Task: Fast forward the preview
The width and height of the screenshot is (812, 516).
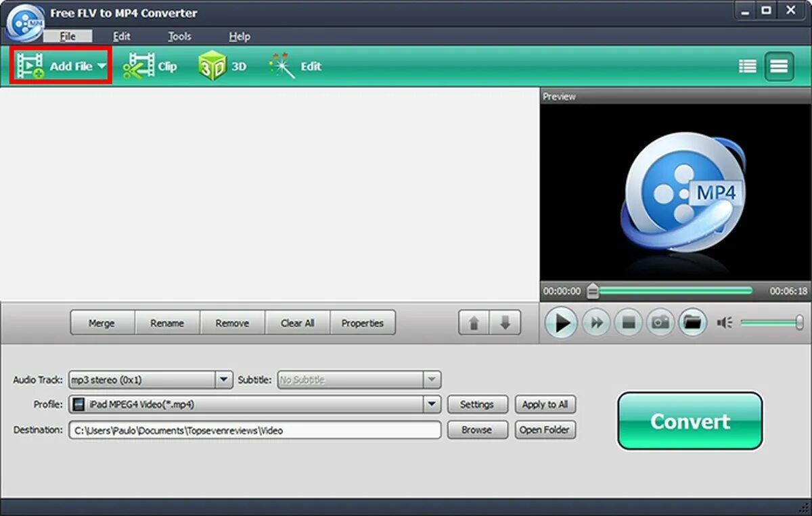Action: (596, 323)
